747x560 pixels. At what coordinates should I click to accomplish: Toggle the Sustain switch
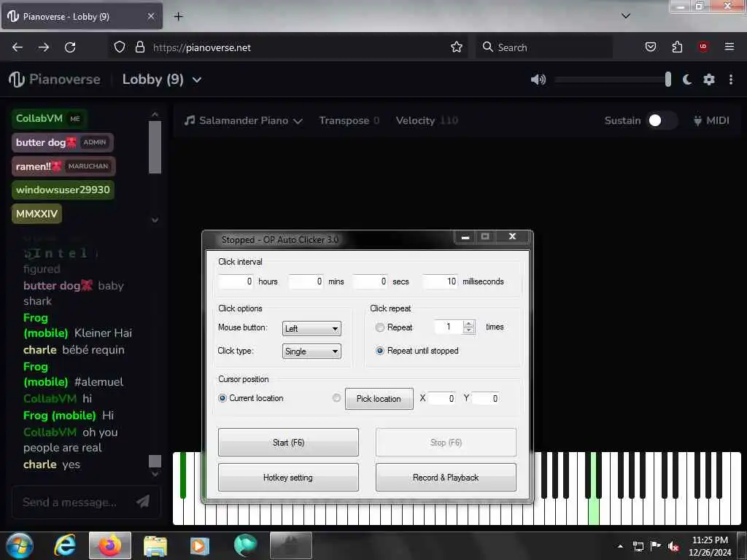pyautogui.click(x=662, y=120)
